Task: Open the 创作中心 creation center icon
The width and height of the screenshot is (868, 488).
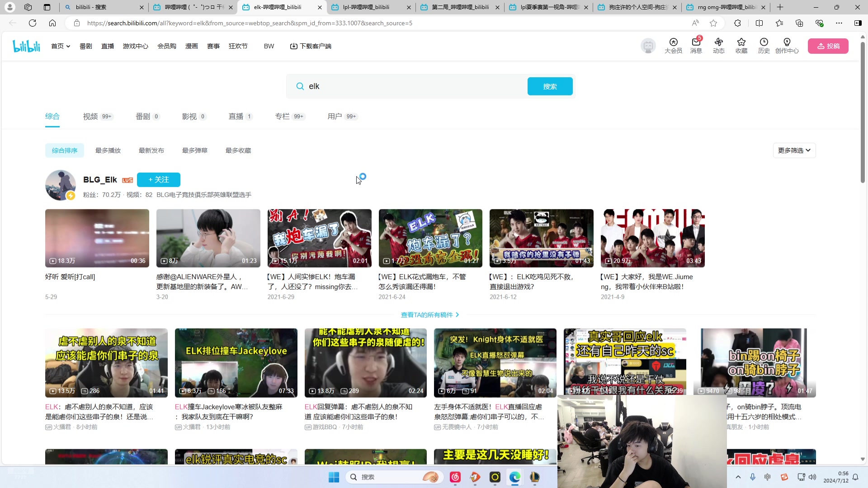Action: pyautogui.click(x=787, y=46)
